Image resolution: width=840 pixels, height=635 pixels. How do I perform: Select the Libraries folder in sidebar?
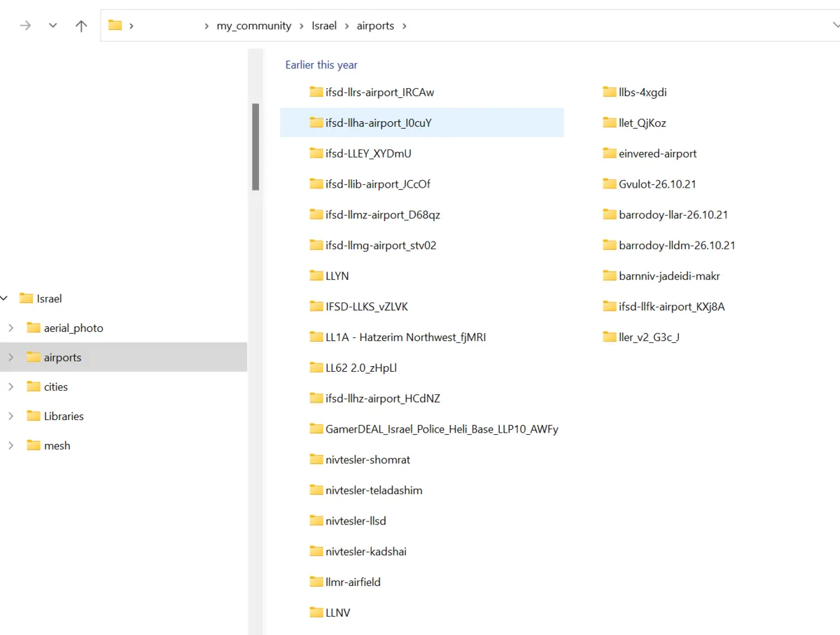tap(63, 416)
